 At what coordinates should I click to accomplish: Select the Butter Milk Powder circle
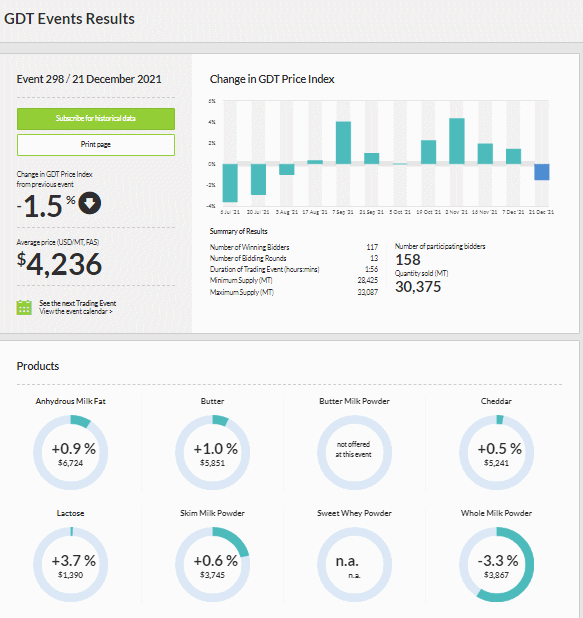(354, 452)
